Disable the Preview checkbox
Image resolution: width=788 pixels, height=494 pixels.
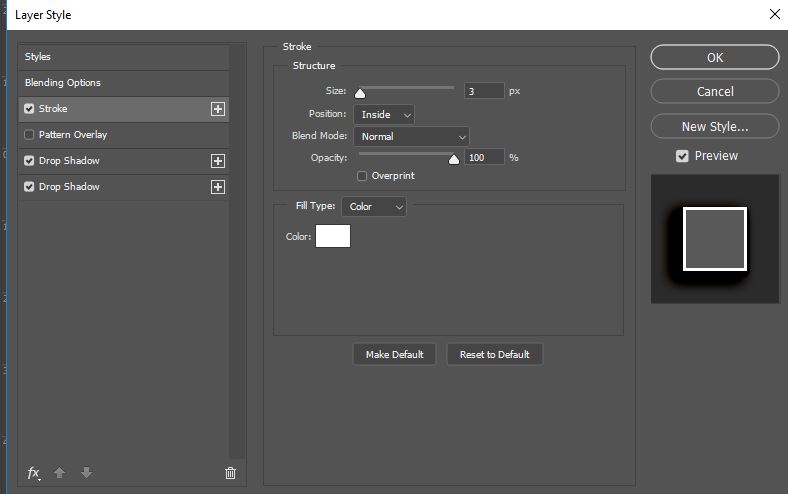[682, 156]
